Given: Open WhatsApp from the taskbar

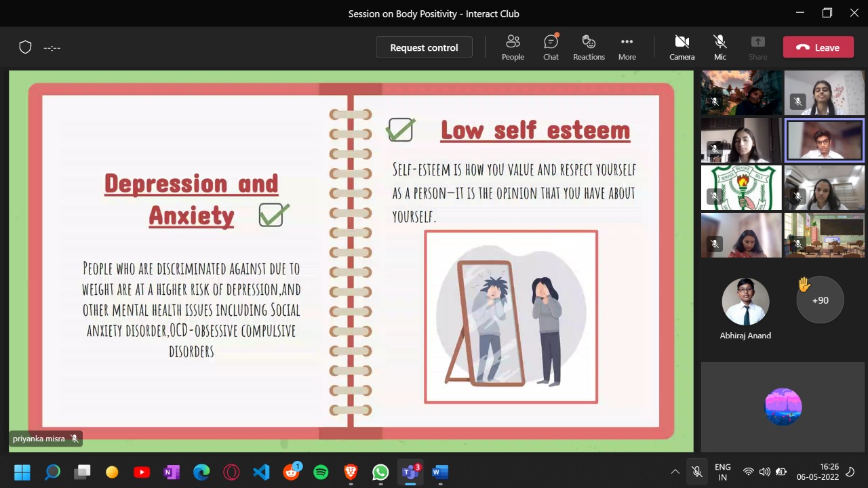Looking at the screenshot, I should tap(380, 471).
